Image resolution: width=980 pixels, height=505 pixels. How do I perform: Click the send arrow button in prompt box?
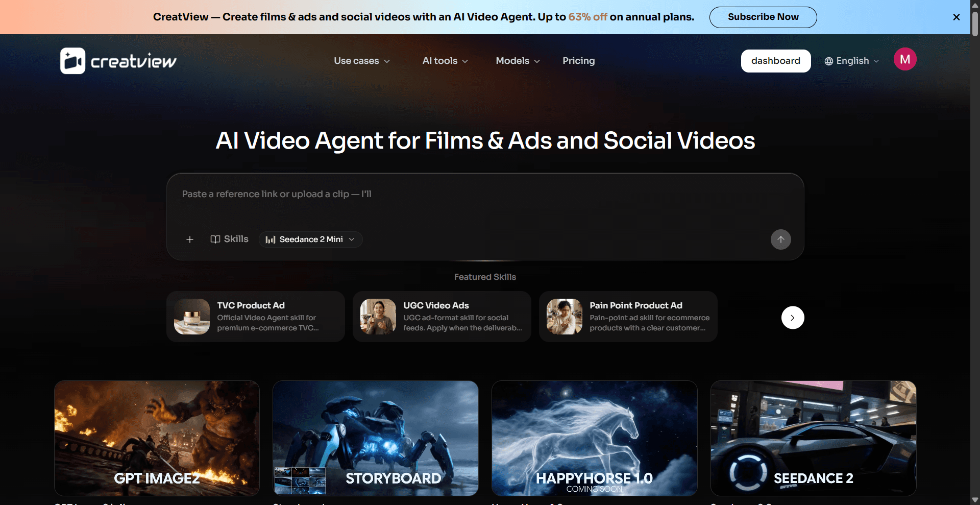[780, 239]
